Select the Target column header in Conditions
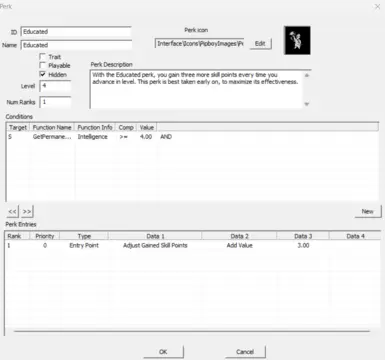This screenshot has width=385, height=360. (18, 127)
